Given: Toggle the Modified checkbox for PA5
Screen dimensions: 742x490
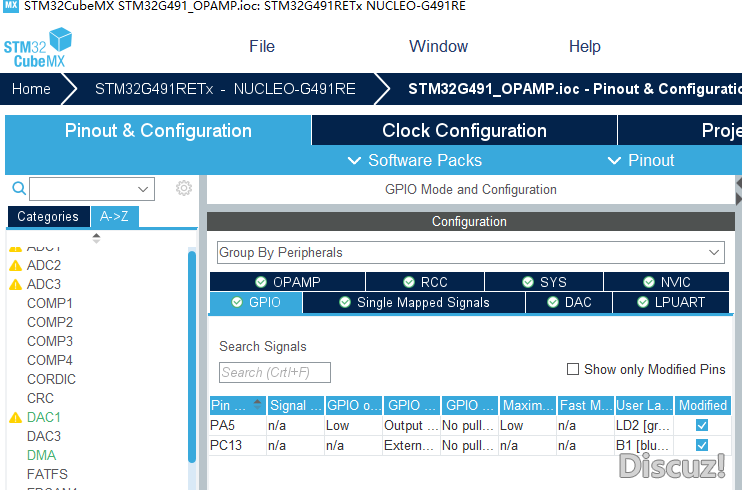Looking at the screenshot, I should click(x=702, y=425).
